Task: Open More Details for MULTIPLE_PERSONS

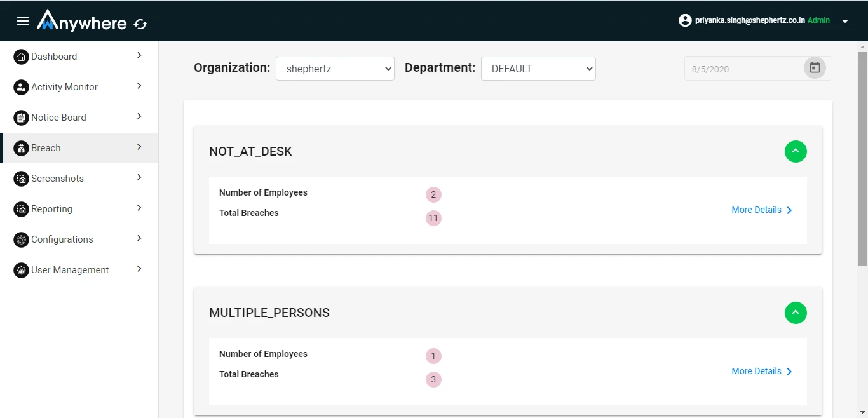Action: [x=763, y=371]
